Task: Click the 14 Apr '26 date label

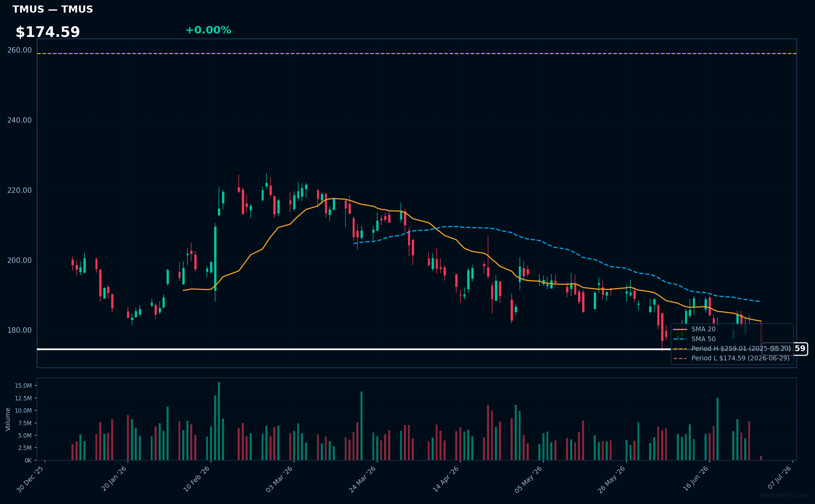Action: (446, 479)
